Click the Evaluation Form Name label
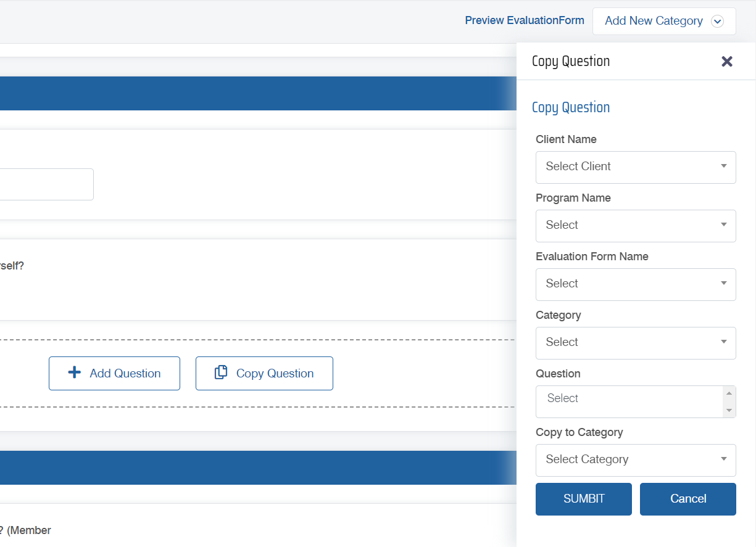 [592, 257]
